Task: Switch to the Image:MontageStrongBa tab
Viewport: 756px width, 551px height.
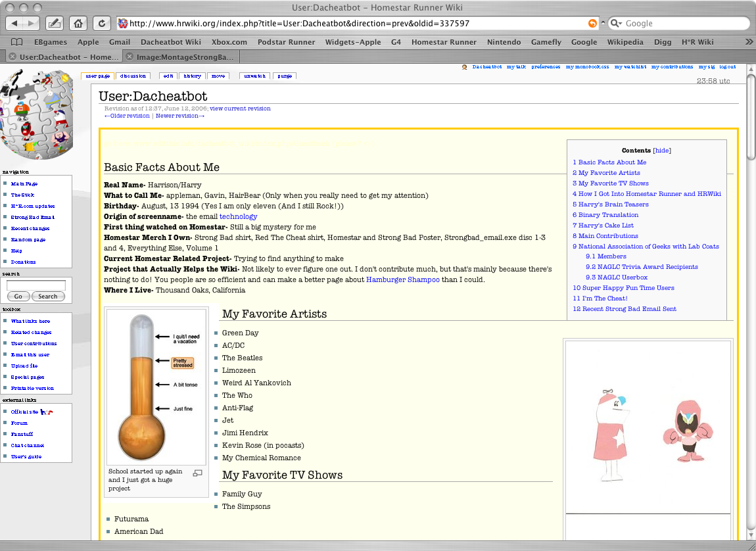Action: (185, 57)
